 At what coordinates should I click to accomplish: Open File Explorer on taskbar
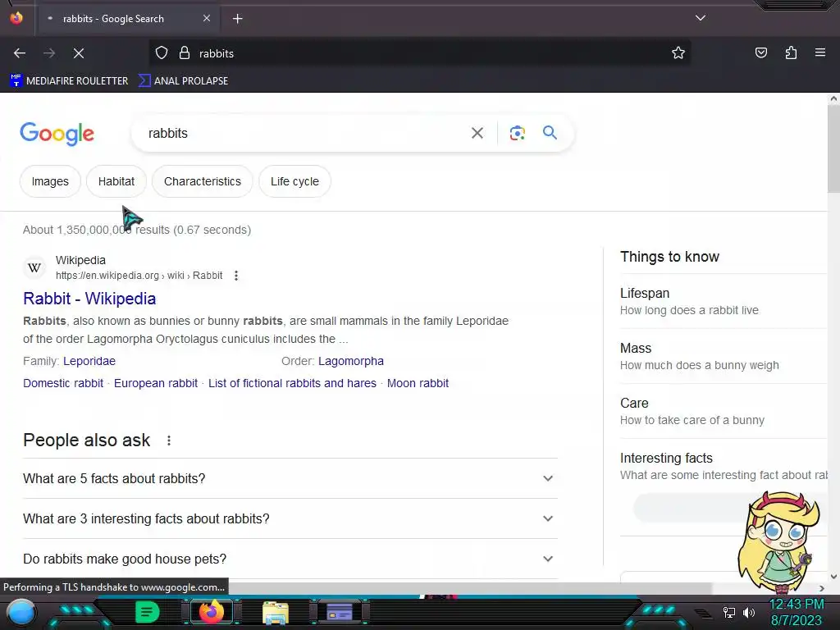coord(276,613)
